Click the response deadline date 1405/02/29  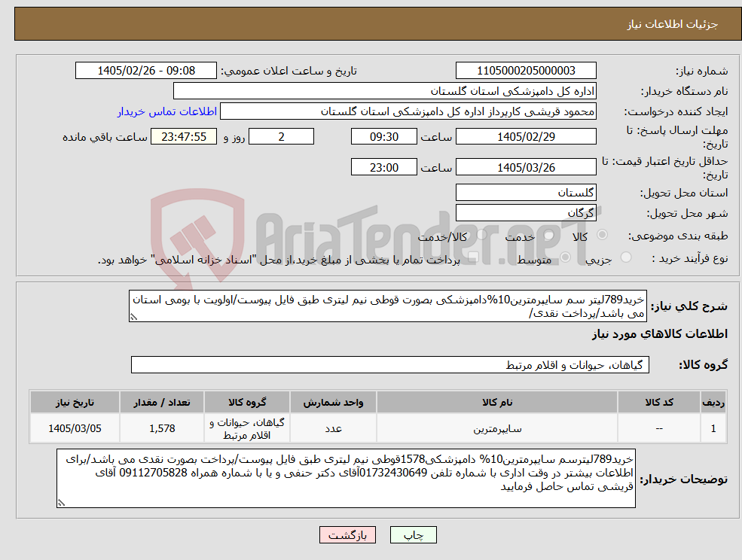526,137
